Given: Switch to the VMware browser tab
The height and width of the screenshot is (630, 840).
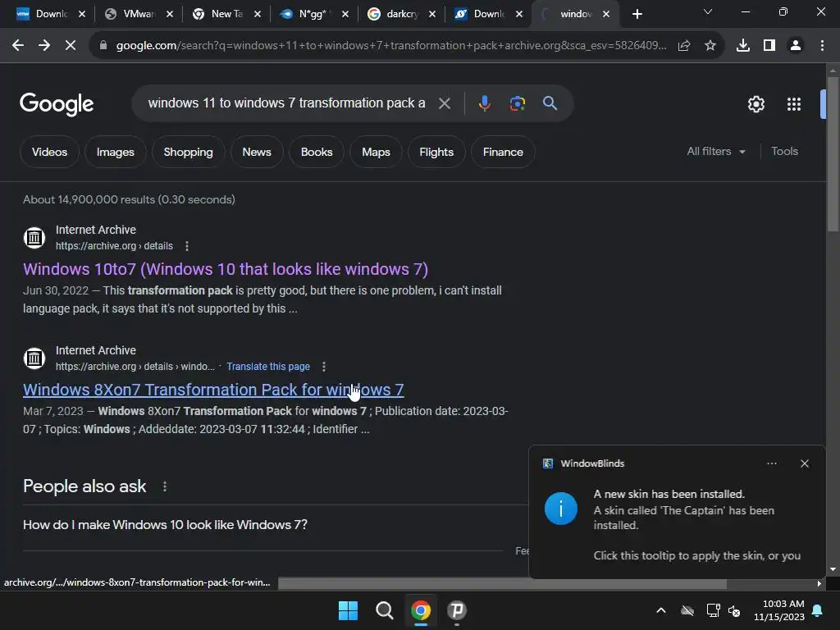Looking at the screenshot, I should coord(137,14).
